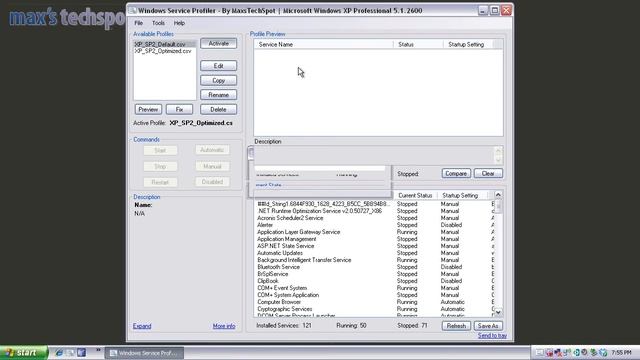Screen dimensions: 640x360
Task: Select COM+ System Application service
Action: click(x=373, y=295)
